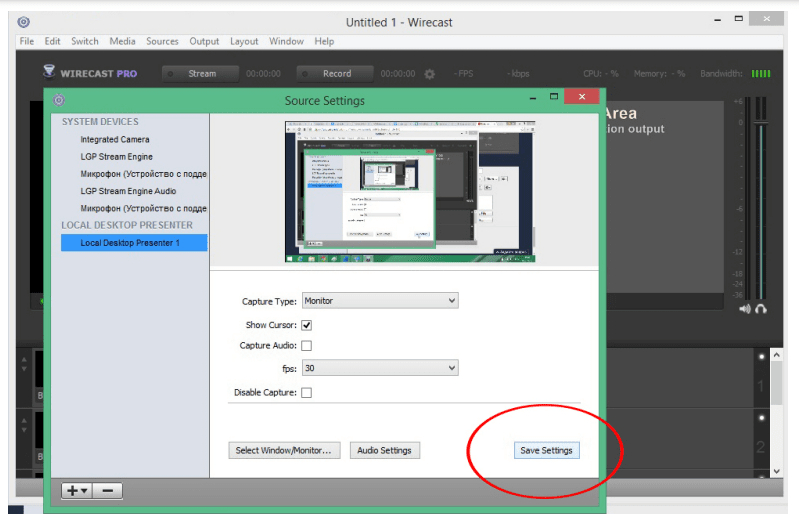Open the Window menu
This screenshot has height=523, width=799.
coord(286,41)
